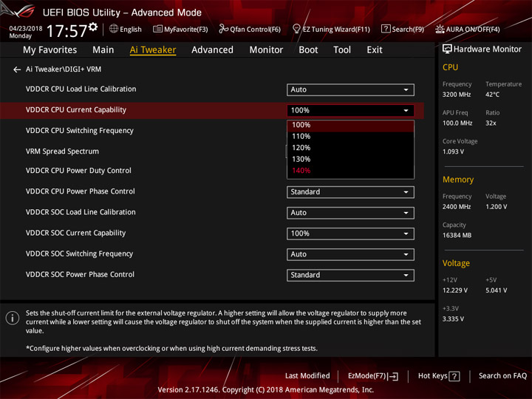
Task: Open VDDCR SOC Load Line Calibration dropdown
Action: click(x=350, y=213)
